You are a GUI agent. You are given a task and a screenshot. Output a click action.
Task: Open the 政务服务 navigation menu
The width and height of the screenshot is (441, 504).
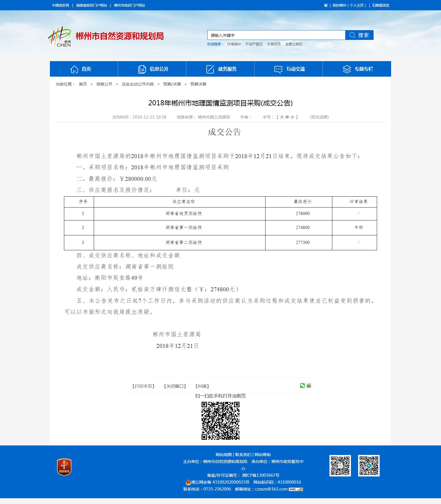[x=220, y=69]
